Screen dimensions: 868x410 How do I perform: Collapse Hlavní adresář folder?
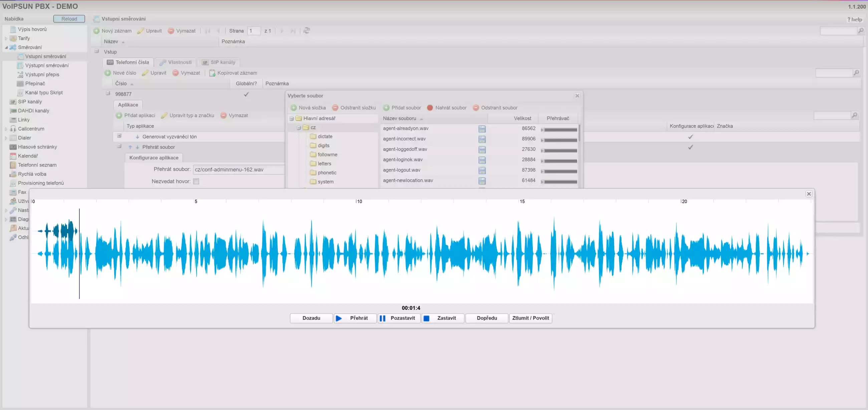pos(291,119)
